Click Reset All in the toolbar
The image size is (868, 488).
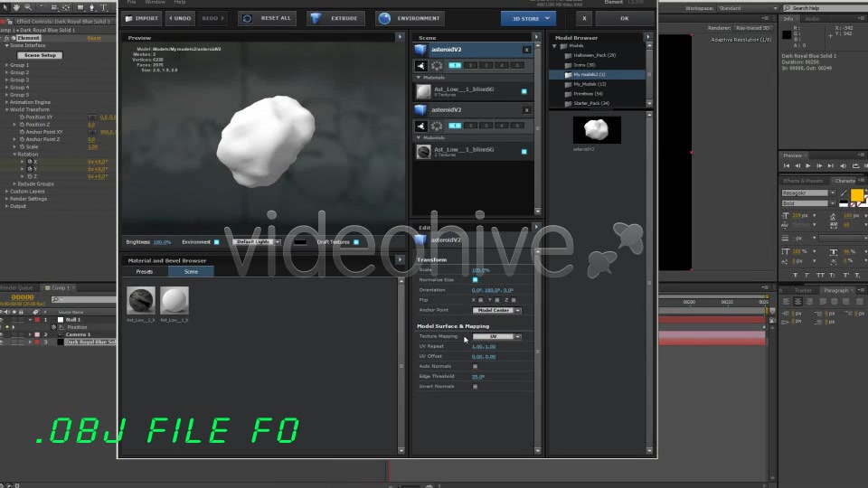(268, 18)
